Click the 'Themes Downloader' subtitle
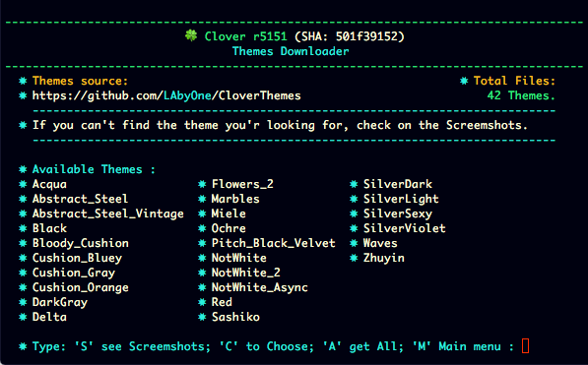The height and width of the screenshot is (365, 588). pyautogui.click(x=291, y=51)
